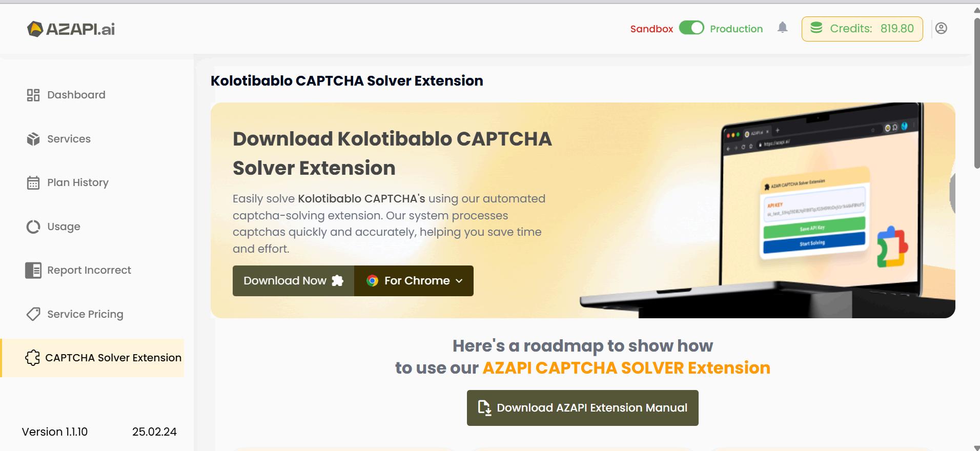
Task: Open notifications bell
Action: 782,28
